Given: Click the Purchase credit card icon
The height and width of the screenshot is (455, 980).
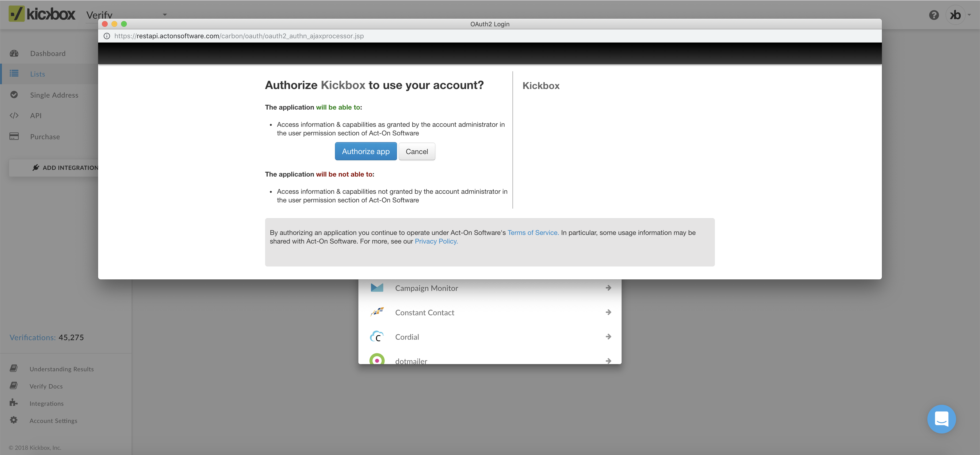Looking at the screenshot, I should (14, 136).
